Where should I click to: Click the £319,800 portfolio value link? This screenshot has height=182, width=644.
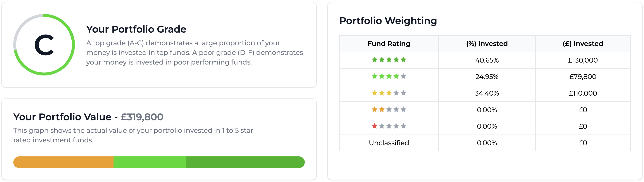point(141,116)
